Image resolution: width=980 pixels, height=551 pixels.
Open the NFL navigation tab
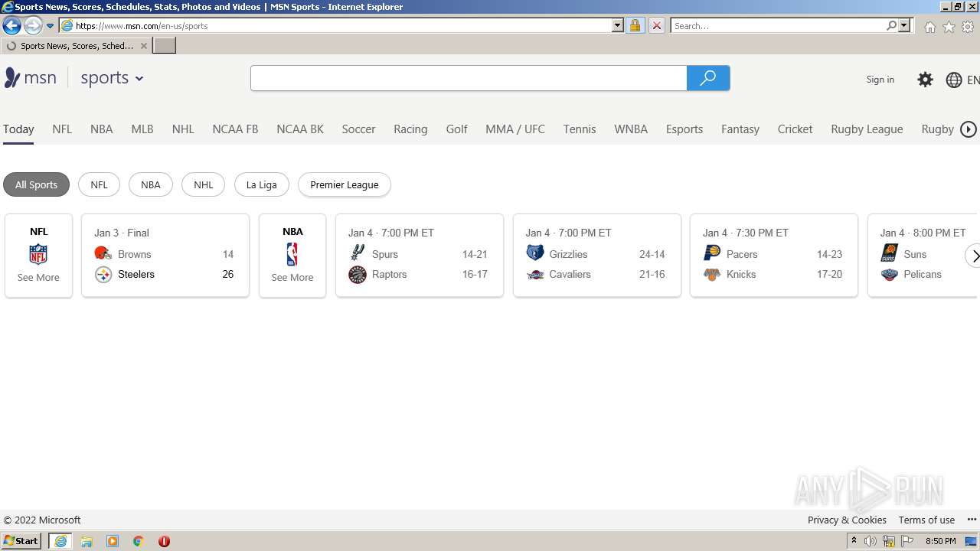[x=62, y=129]
